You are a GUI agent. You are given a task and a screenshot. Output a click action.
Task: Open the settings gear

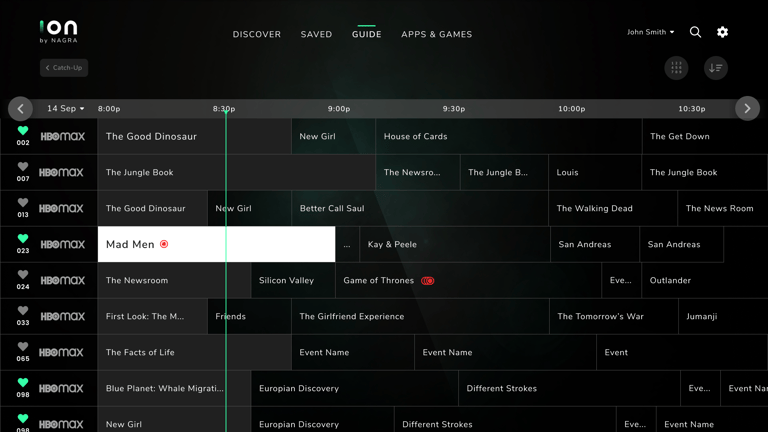pyautogui.click(x=722, y=32)
